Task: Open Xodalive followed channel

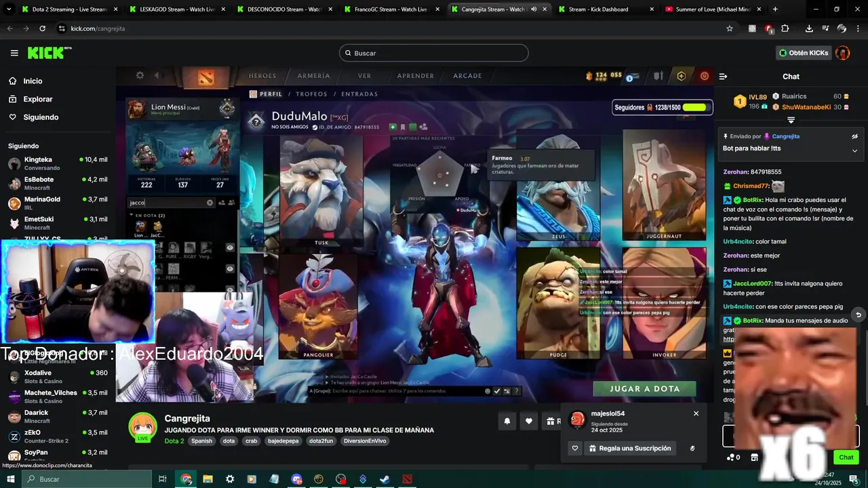Action: [58, 377]
